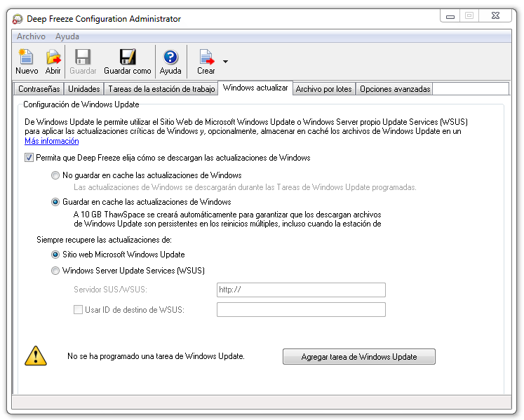
Task: Choose Windows Server Update Services (WSUS) radio
Action: [x=55, y=271]
